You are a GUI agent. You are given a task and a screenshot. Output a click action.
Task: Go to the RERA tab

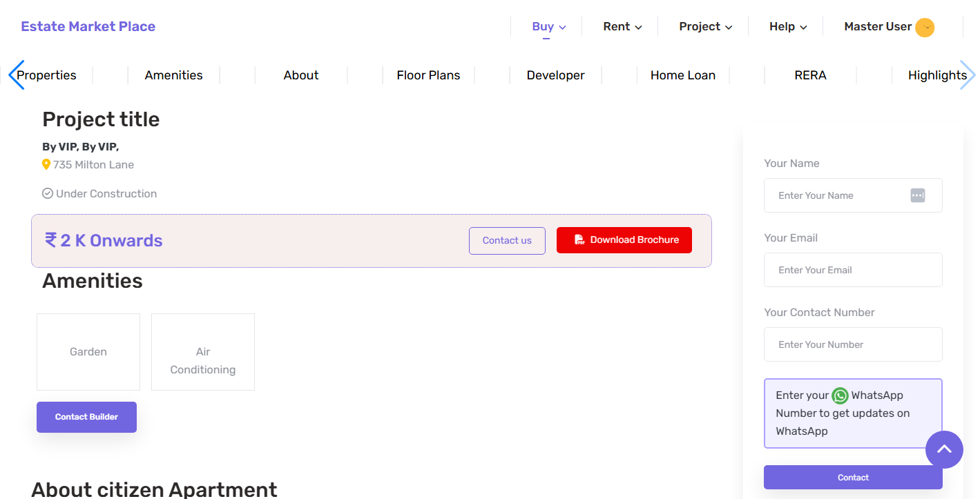click(x=810, y=75)
